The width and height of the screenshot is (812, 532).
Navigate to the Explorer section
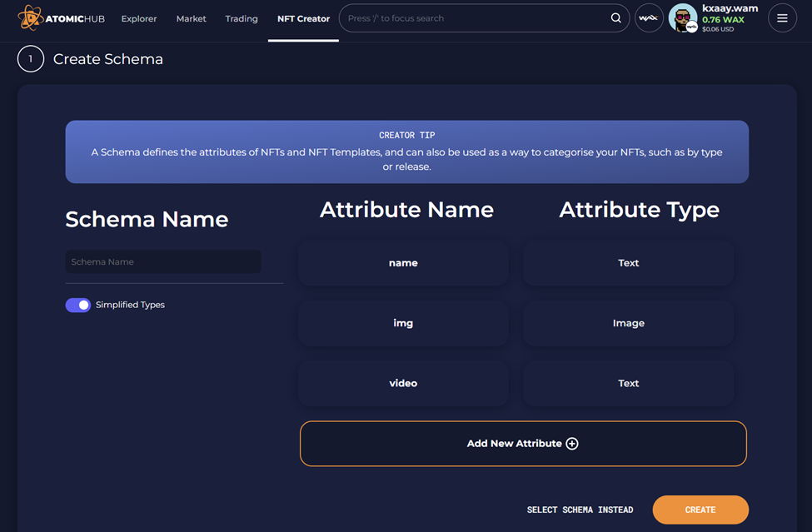[x=138, y=18]
